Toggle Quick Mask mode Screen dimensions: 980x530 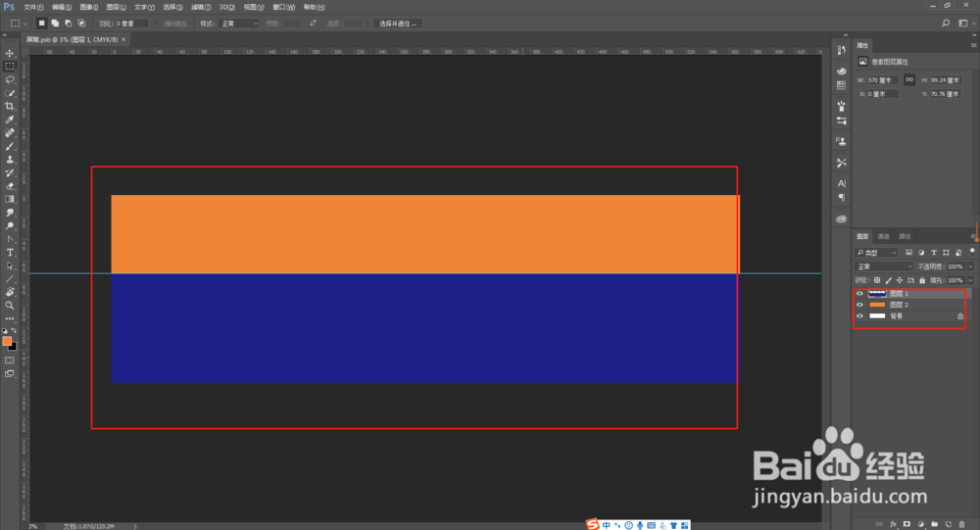[10, 360]
